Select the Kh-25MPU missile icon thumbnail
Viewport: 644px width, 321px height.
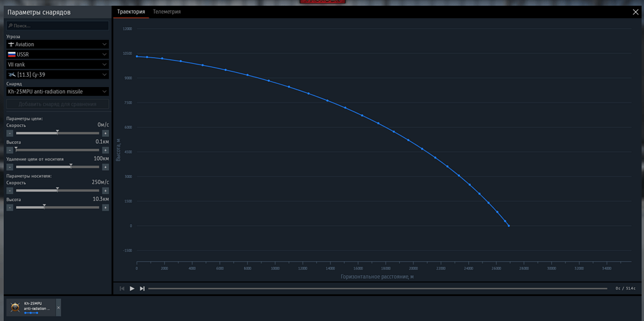pos(15,307)
